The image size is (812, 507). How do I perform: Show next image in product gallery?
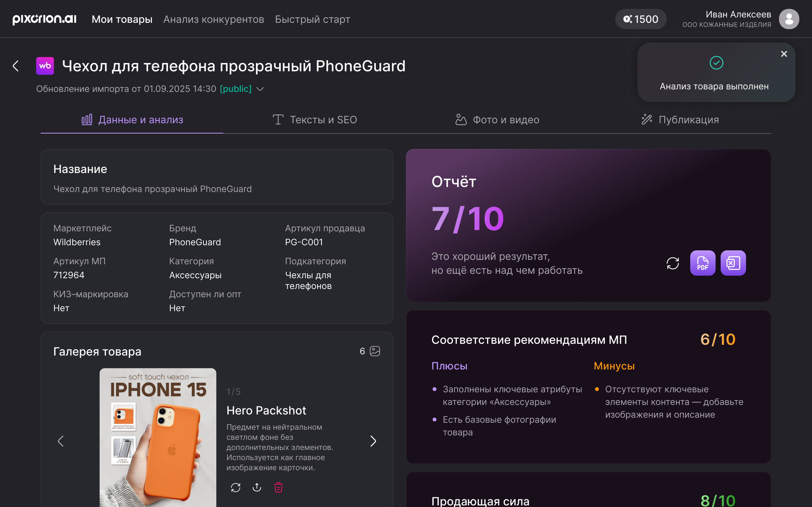(373, 441)
